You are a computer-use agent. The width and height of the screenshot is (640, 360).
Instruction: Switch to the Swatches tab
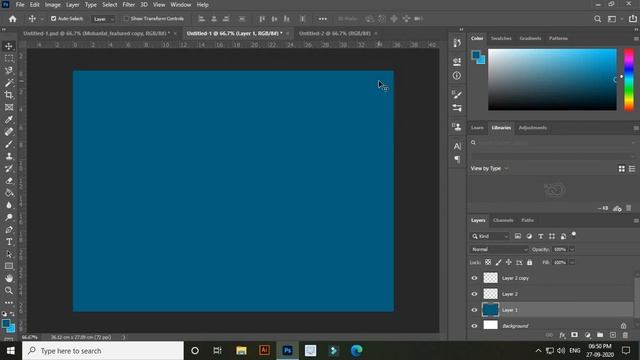[x=501, y=38]
